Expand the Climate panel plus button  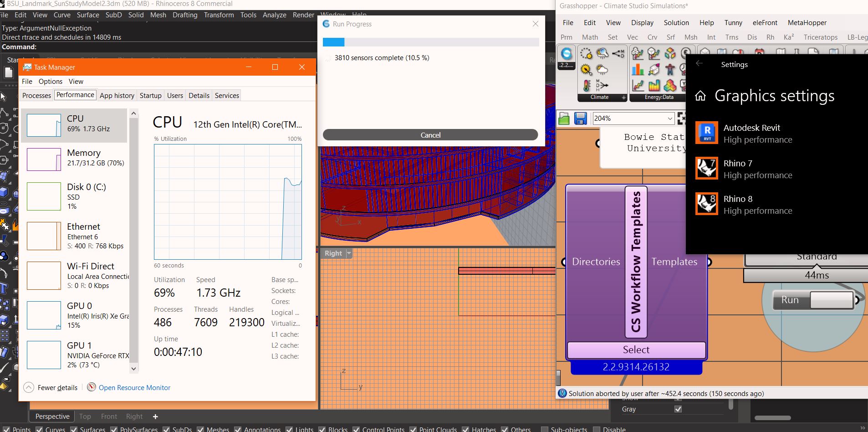623,97
